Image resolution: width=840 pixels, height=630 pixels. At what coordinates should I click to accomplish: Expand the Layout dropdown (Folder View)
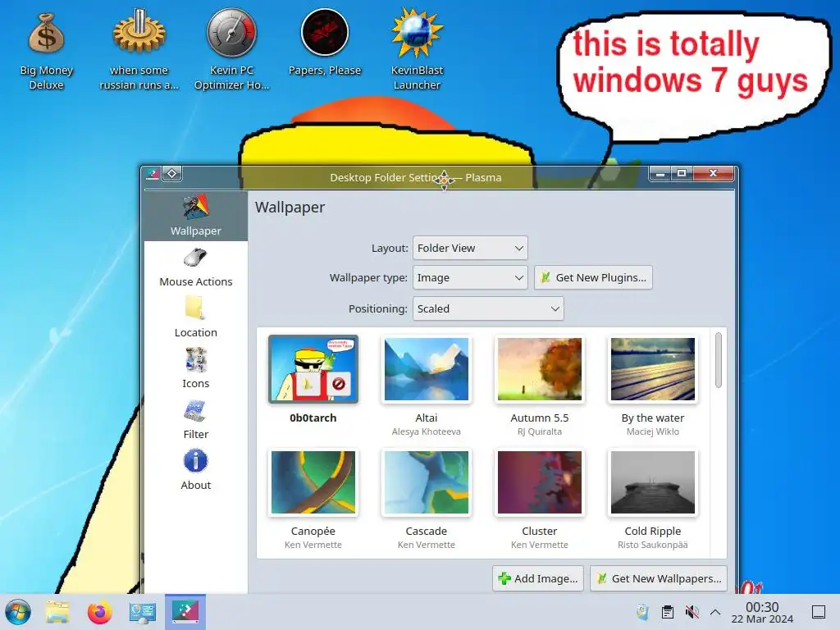click(470, 248)
